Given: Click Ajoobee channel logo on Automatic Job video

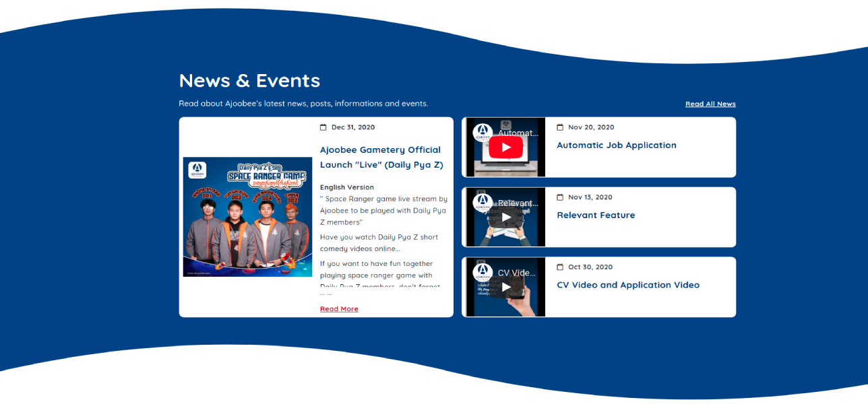Looking at the screenshot, I should pos(483,133).
